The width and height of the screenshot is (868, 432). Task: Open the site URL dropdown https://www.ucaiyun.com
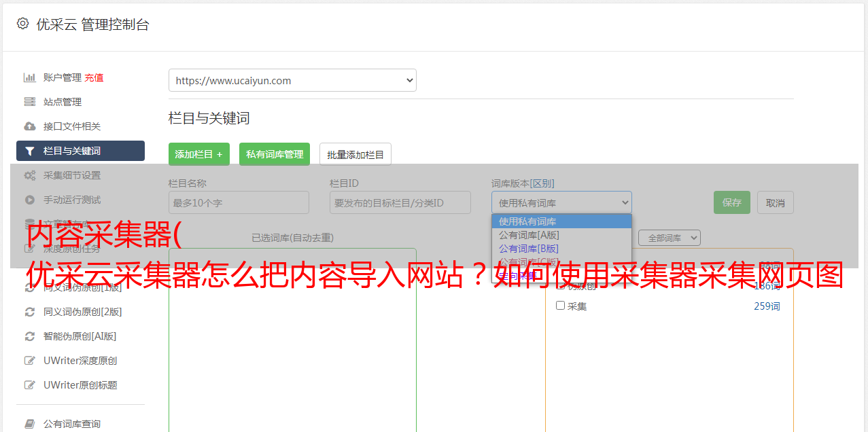click(x=292, y=80)
